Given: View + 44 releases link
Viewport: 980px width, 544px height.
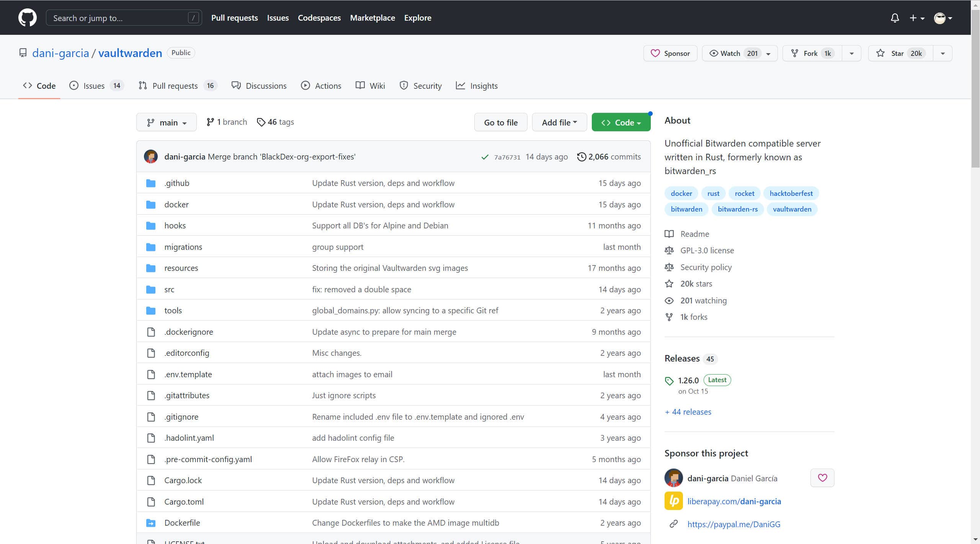Looking at the screenshot, I should pyautogui.click(x=688, y=412).
